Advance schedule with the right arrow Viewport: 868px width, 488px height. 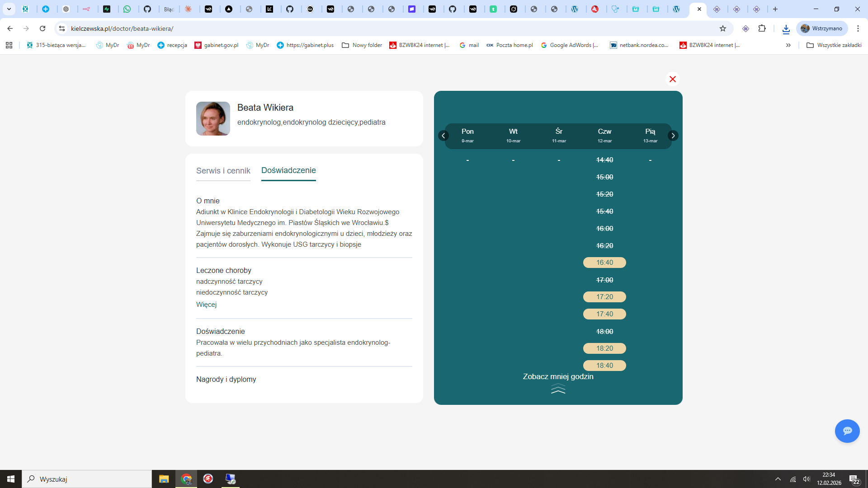[x=673, y=136]
